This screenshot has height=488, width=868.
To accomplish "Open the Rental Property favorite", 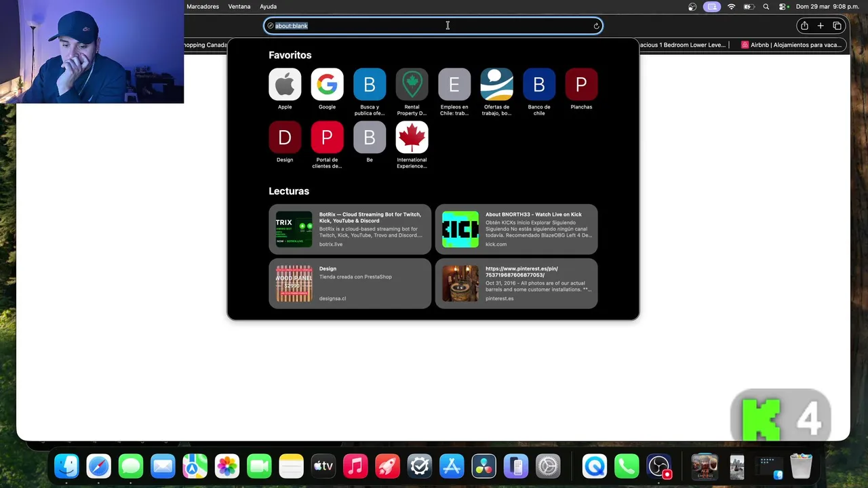I will point(412,85).
